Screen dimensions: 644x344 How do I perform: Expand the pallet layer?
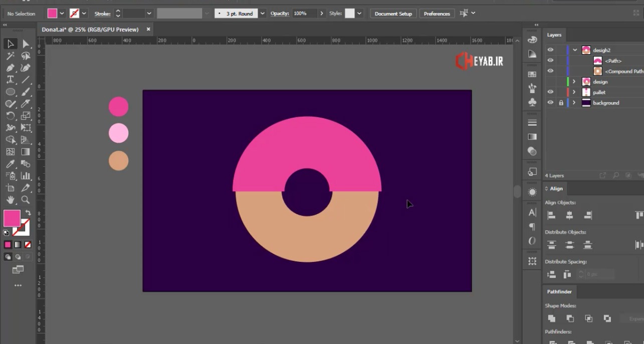(x=574, y=92)
